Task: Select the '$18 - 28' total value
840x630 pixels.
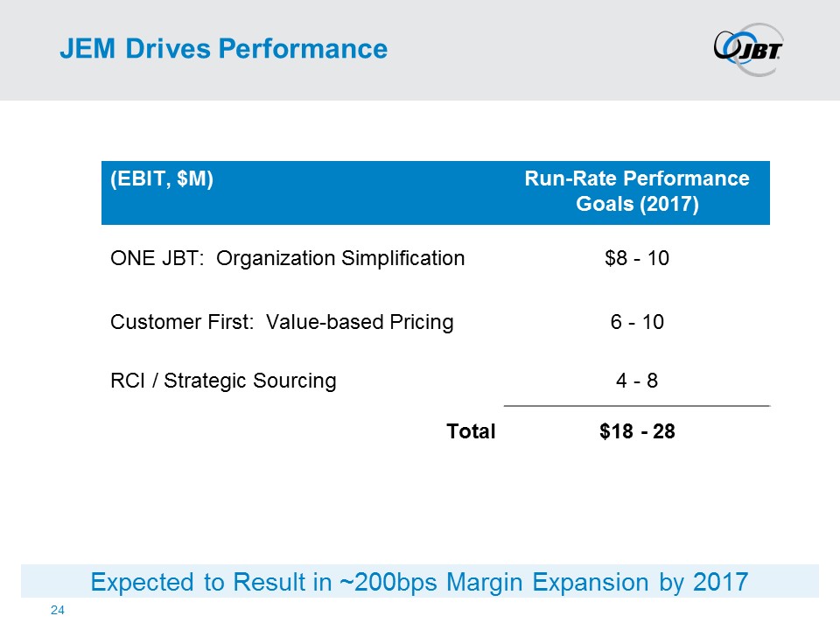Action: click(637, 431)
